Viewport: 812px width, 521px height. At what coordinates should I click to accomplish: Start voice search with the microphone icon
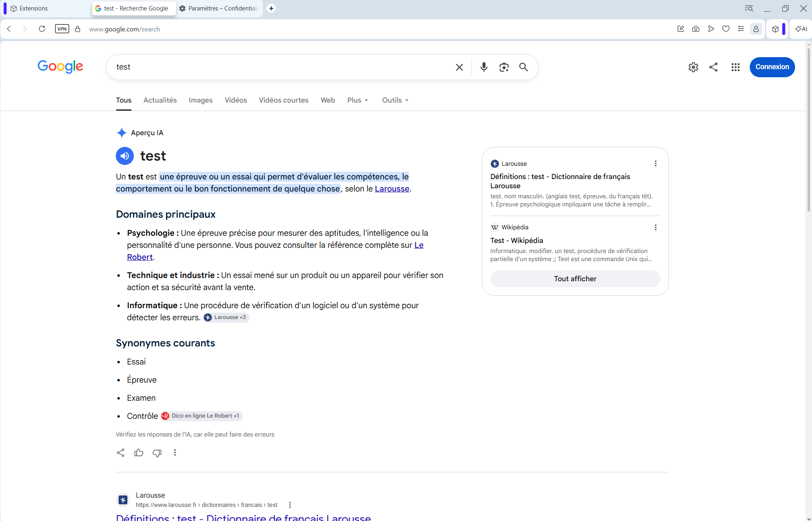(484, 67)
